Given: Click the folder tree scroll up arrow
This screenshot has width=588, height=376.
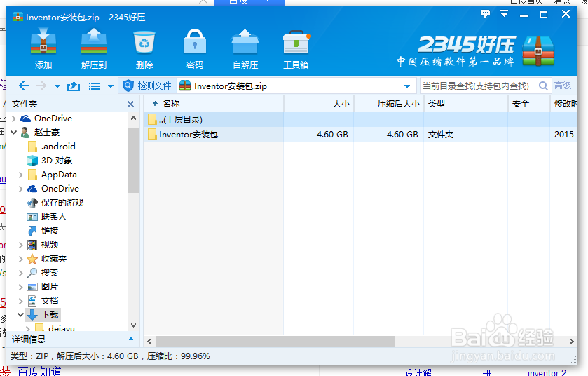Looking at the screenshot, I should (x=133, y=118).
